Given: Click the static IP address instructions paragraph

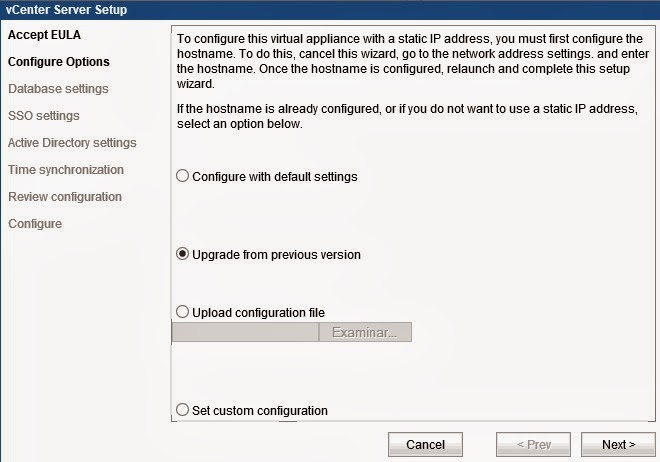Looking at the screenshot, I should coord(412,61).
